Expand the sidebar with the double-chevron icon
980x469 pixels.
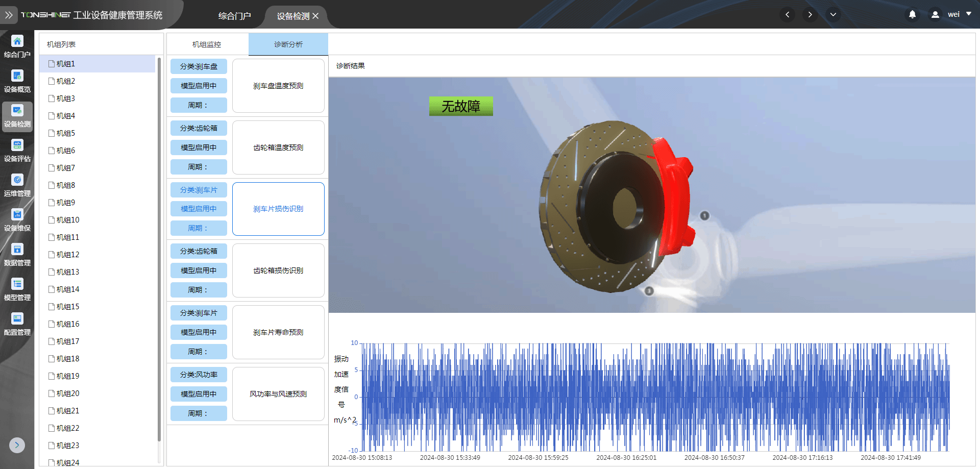click(9, 15)
